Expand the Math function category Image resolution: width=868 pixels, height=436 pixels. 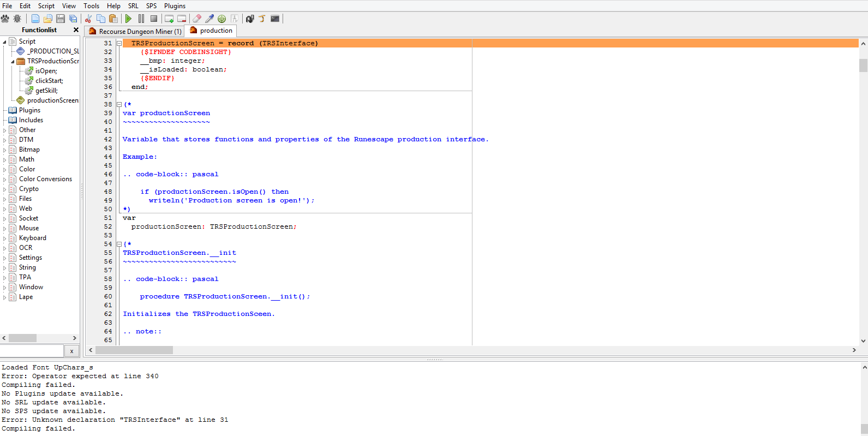pos(5,160)
